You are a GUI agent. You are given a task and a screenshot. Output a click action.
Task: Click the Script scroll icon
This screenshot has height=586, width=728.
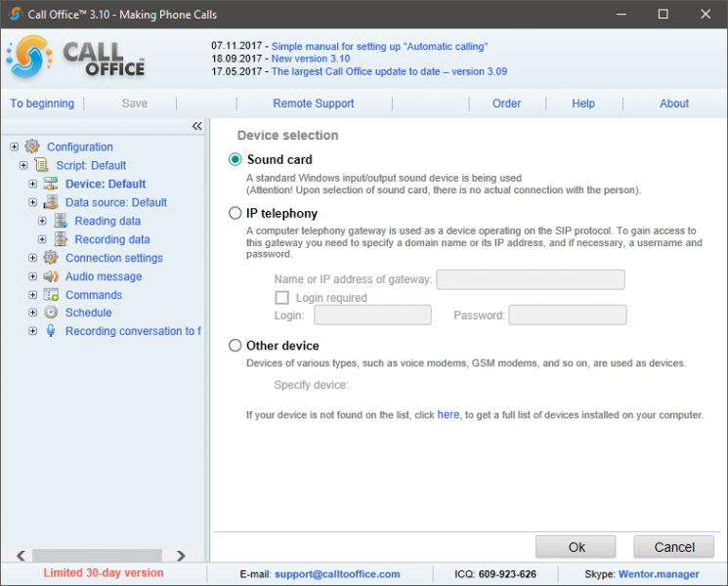(41, 165)
